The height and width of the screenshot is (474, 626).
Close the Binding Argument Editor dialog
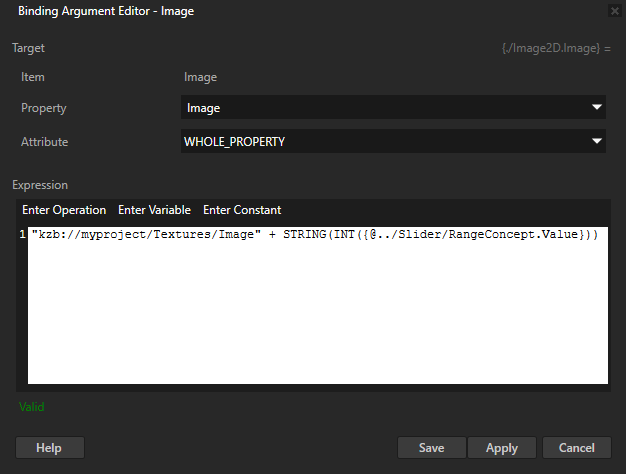[613, 12]
